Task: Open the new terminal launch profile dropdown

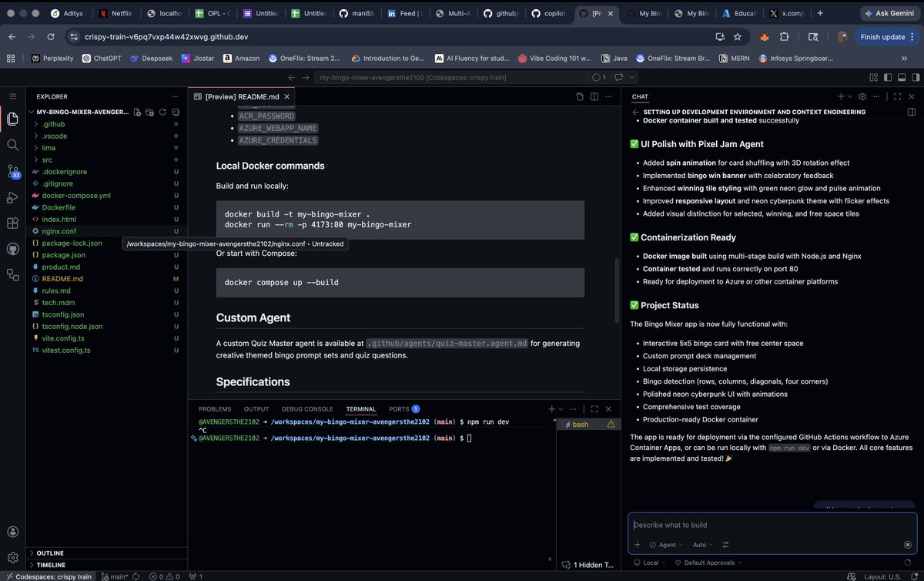Action: [x=563, y=409]
